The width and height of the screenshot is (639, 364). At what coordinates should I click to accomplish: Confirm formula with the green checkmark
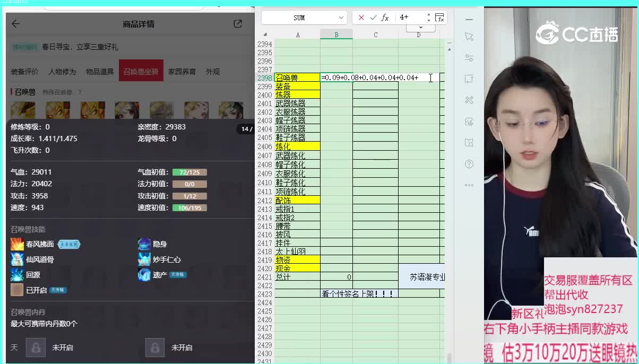(x=373, y=18)
